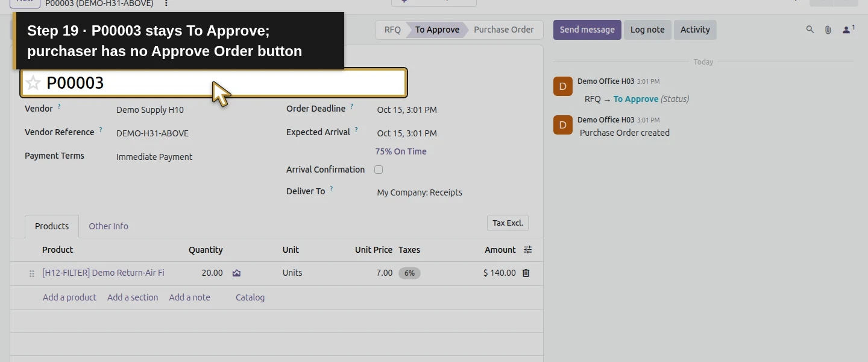
Task: Click the help mark beside Vendor Reference
Action: click(101, 130)
